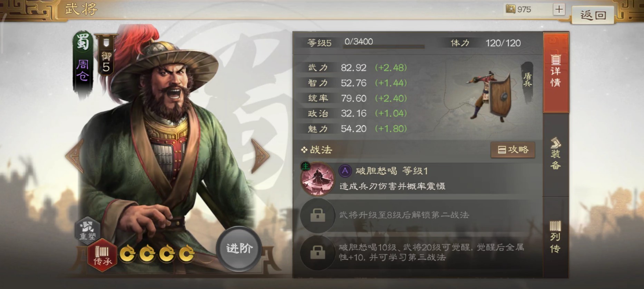Click the 破胆怒喝 skill portrait icon
The width and height of the screenshot is (644, 289).
(317, 179)
